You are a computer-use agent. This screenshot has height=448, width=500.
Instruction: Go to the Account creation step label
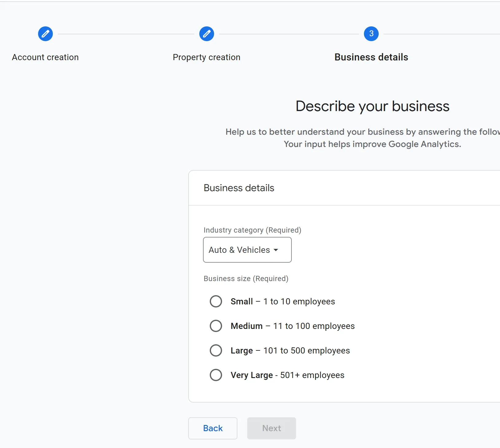tap(45, 57)
